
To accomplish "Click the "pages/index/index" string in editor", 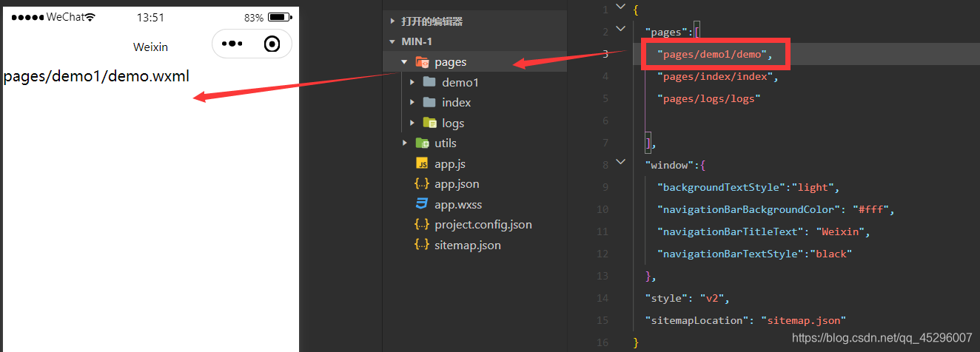I will [714, 76].
